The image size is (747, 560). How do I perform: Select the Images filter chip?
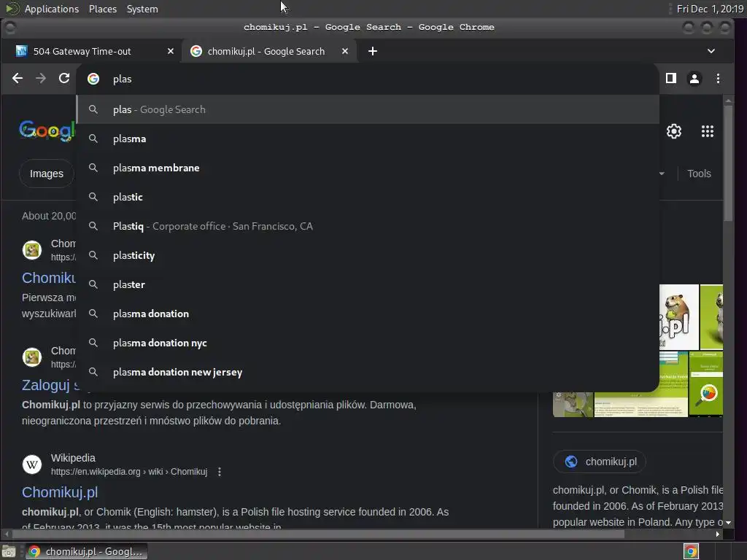click(x=47, y=174)
